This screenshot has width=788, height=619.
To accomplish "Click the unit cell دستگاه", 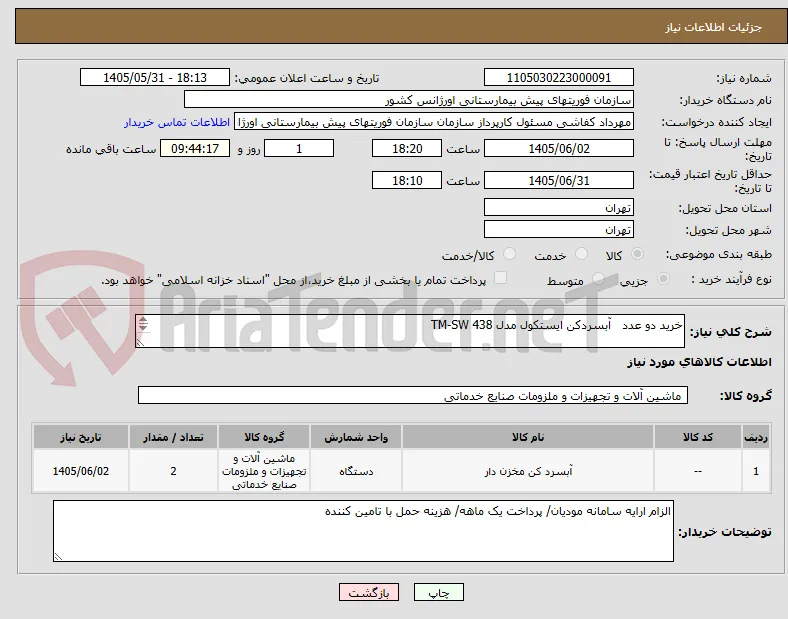I will click(x=356, y=471).
